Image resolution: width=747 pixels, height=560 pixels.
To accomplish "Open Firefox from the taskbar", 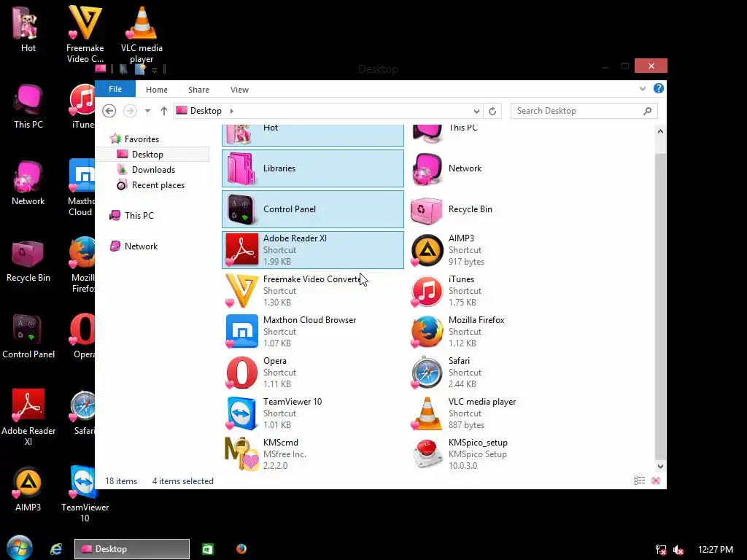I will tap(241, 549).
